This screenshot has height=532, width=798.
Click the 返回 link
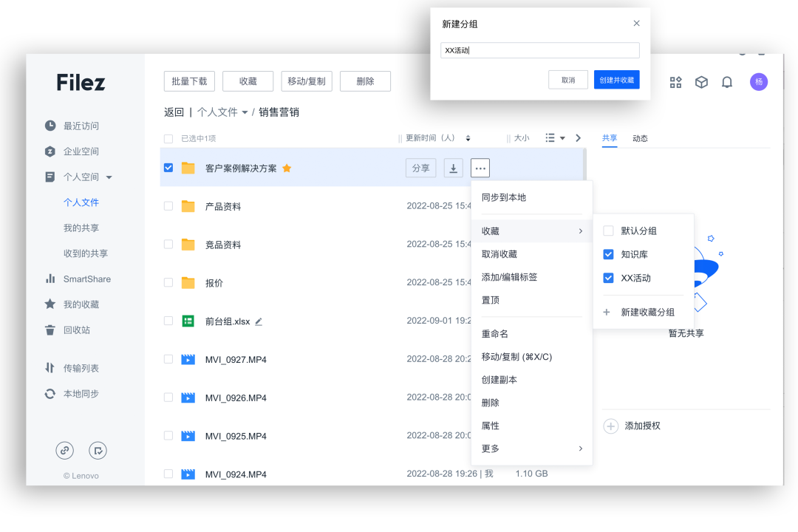(x=174, y=112)
